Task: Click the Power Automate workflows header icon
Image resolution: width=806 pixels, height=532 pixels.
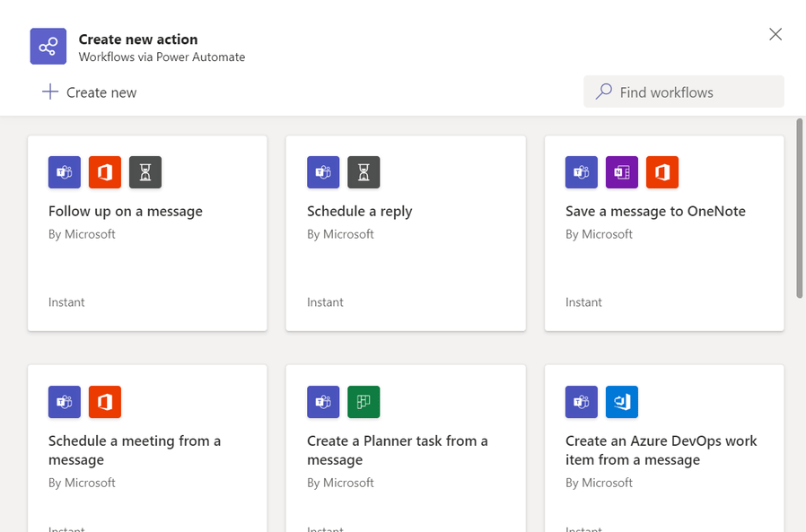Action: point(48,46)
